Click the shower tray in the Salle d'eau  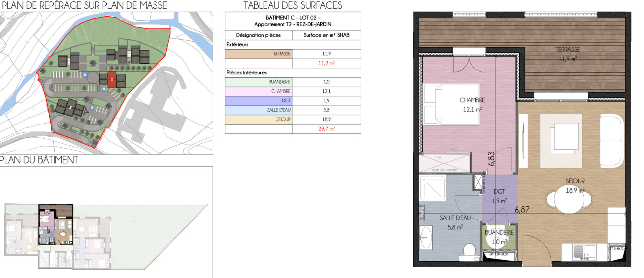pos(433,189)
